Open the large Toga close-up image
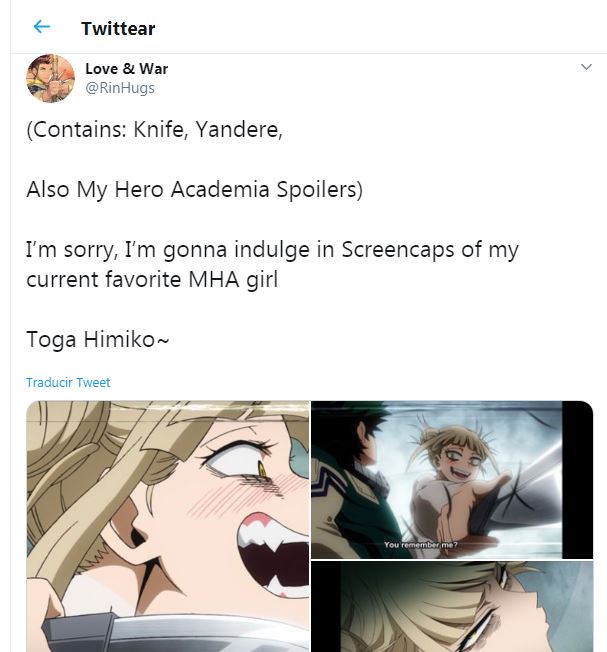The height and width of the screenshot is (652, 607). [167, 526]
